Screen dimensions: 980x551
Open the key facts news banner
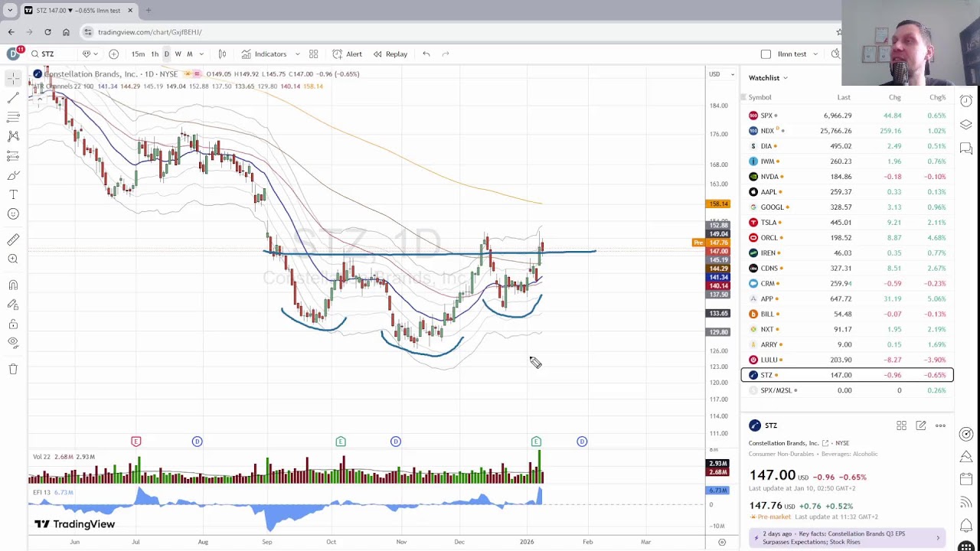tap(846, 538)
